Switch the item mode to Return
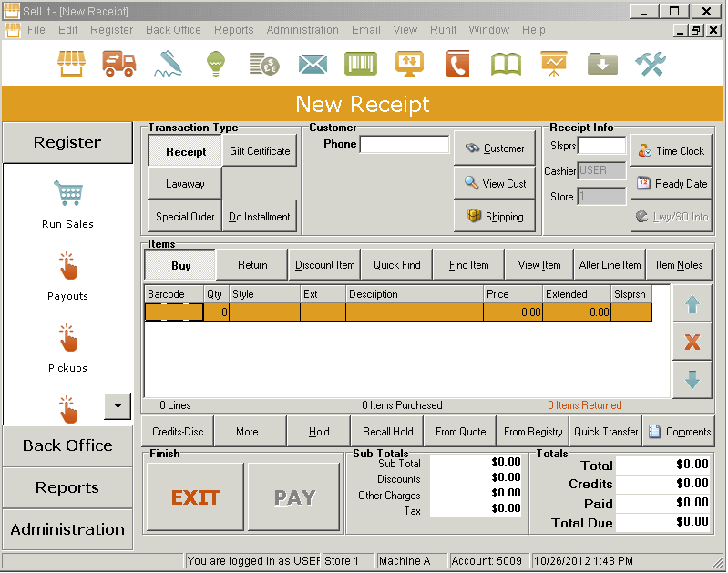 pyautogui.click(x=252, y=265)
